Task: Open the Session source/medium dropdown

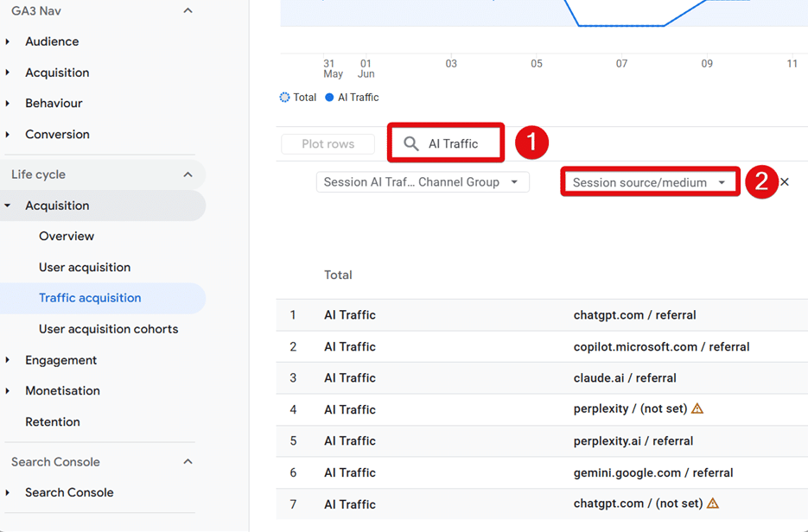Action: pyautogui.click(x=651, y=182)
